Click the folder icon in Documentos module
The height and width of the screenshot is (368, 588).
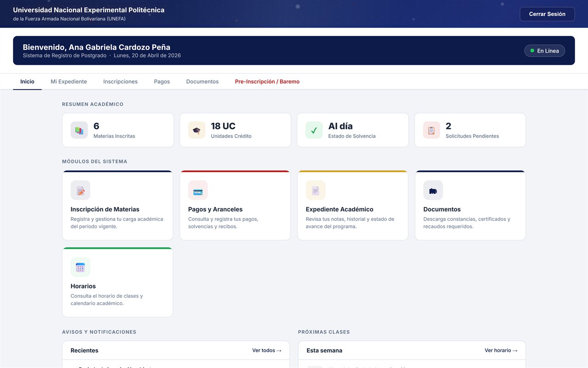(x=433, y=190)
